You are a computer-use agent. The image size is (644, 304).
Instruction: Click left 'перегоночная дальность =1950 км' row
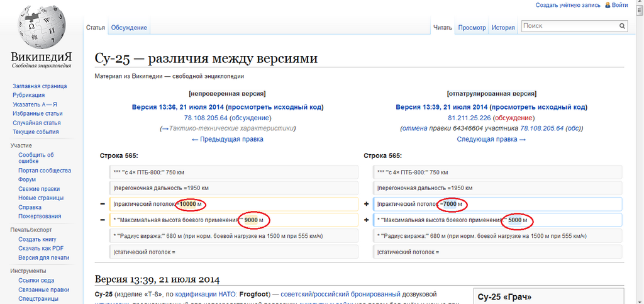[234, 188]
